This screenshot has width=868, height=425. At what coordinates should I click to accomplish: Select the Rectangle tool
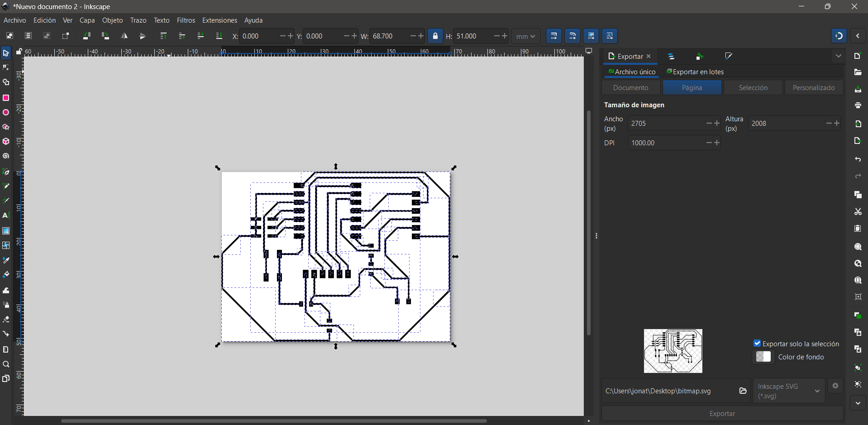[6, 98]
